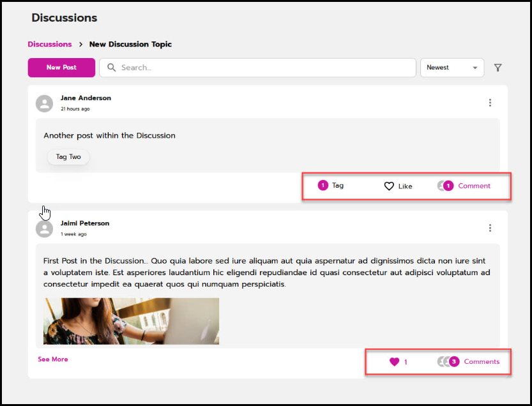Expand post with See More
Screen dimensions: 532x406
pyautogui.click(x=52, y=359)
